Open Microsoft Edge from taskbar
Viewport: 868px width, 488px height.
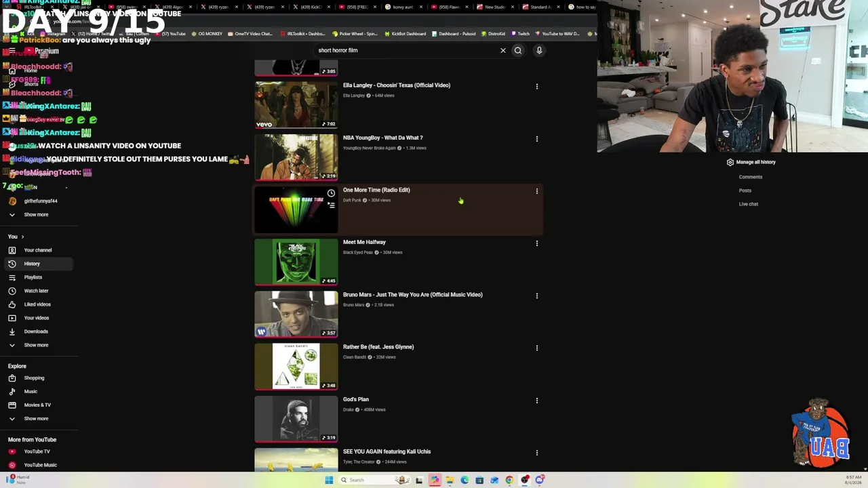coord(465,480)
